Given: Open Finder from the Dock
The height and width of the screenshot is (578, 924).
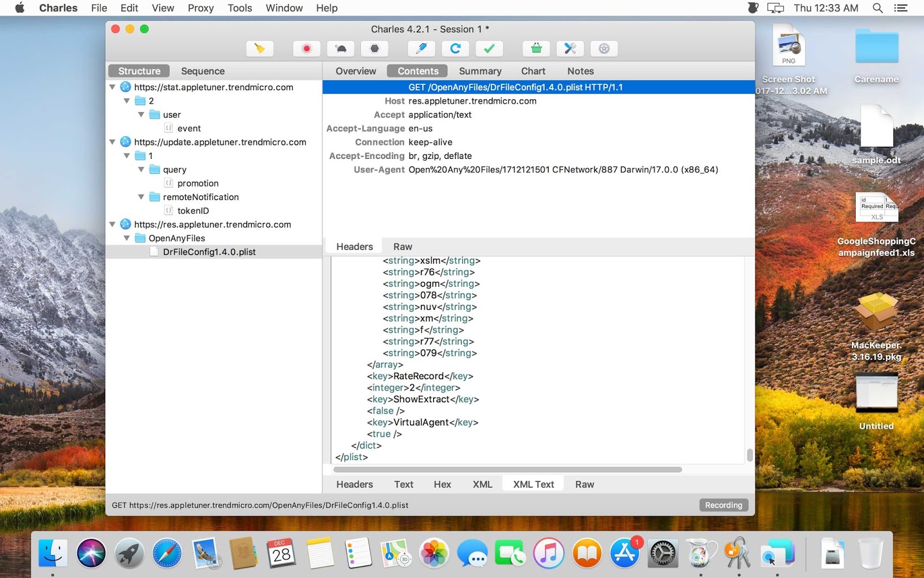Looking at the screenshot, I should click(x=53, y=553).
